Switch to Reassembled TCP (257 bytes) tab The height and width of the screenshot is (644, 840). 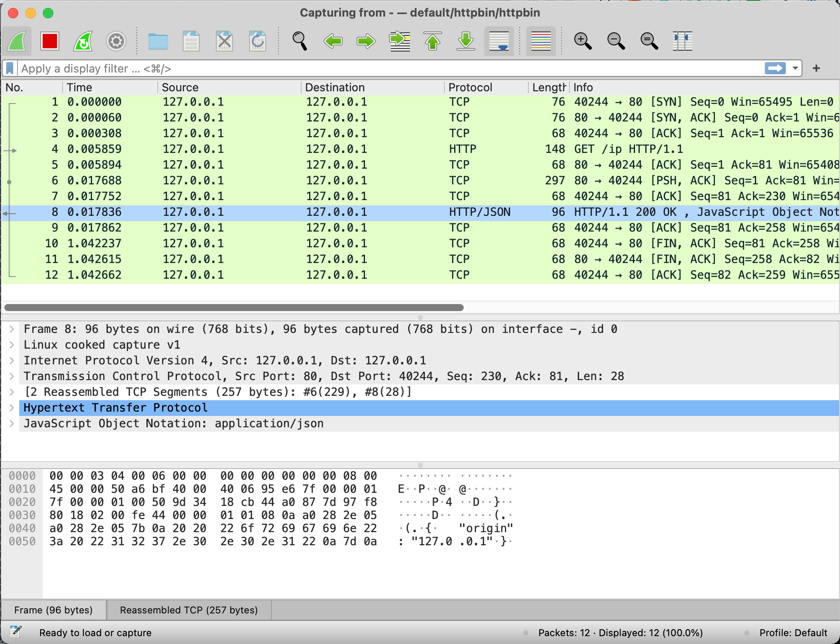(189, 610)
